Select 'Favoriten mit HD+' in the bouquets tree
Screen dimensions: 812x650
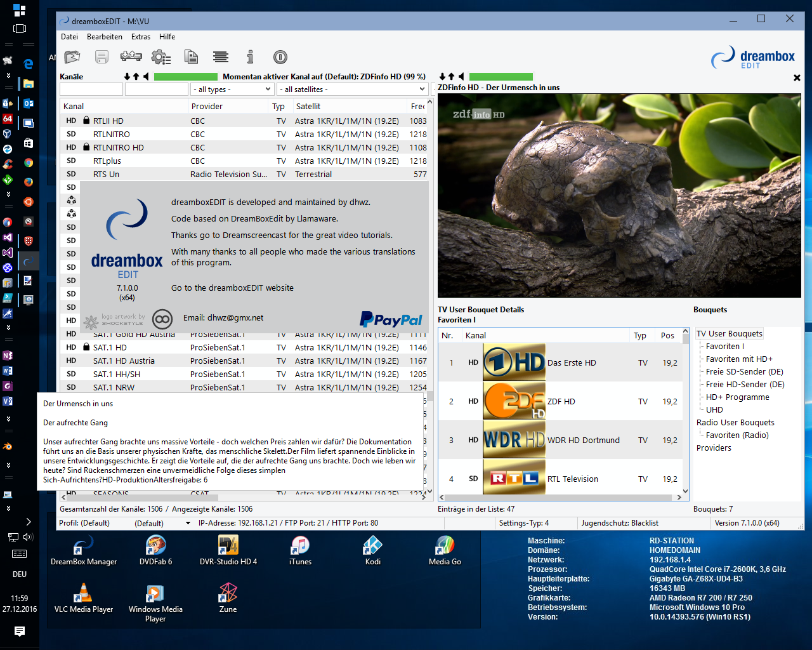739,359
